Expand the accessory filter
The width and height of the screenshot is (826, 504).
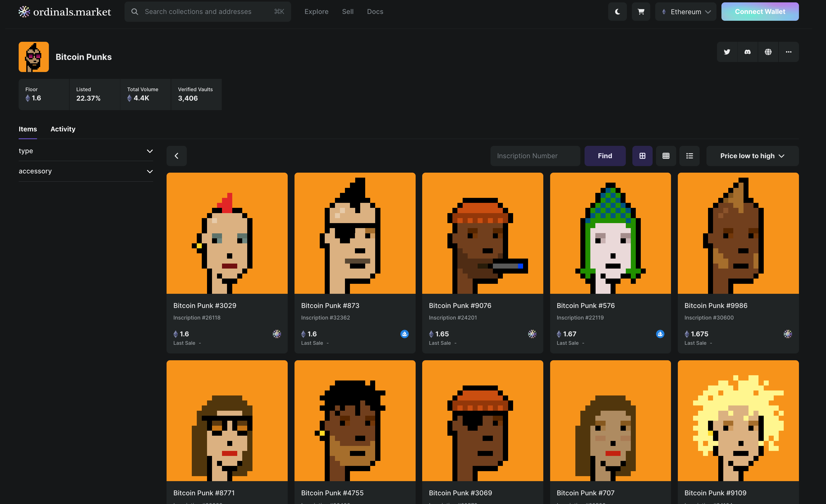(x=86, y=171)
